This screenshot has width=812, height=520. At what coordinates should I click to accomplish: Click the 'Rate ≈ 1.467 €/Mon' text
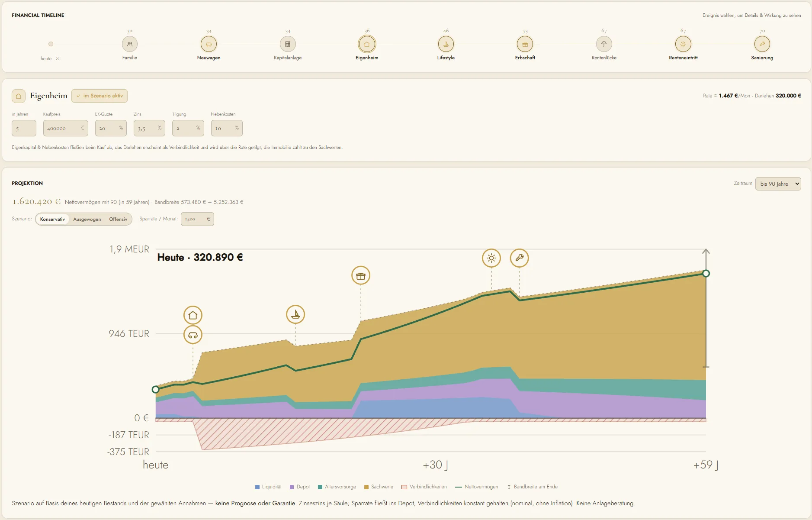pyautogui.click(x=726, y=96)
